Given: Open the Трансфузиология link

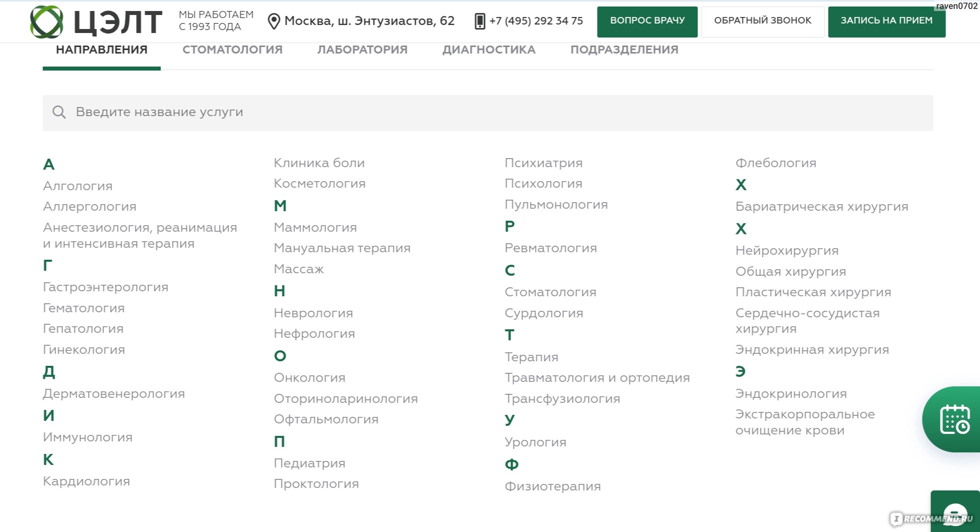Looking at the screenshot, I should pos(562,399).
